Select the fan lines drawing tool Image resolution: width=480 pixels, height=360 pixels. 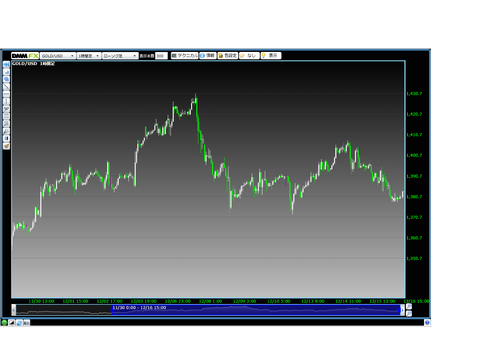[x=6, y=109]
